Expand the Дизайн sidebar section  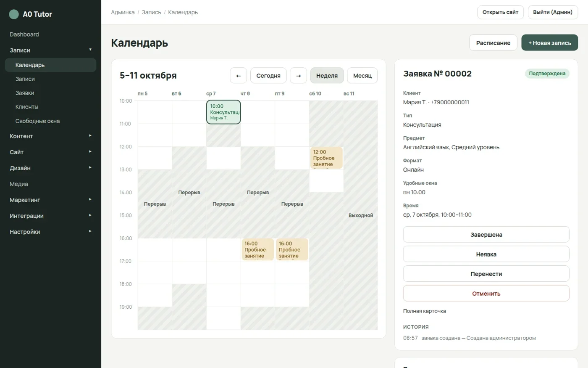click(50, 168)
